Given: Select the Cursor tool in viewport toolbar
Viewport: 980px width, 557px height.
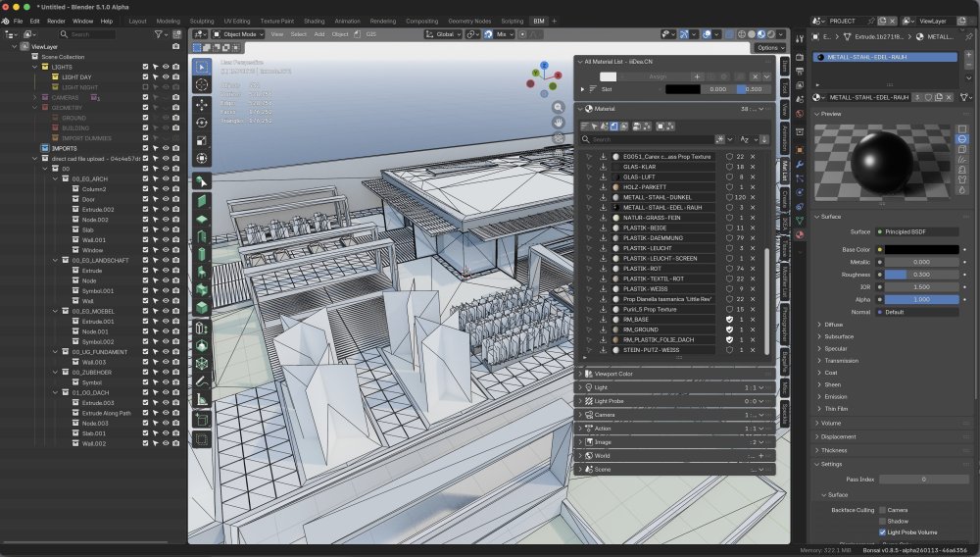Looking at the screenshot, I should 201,84.
